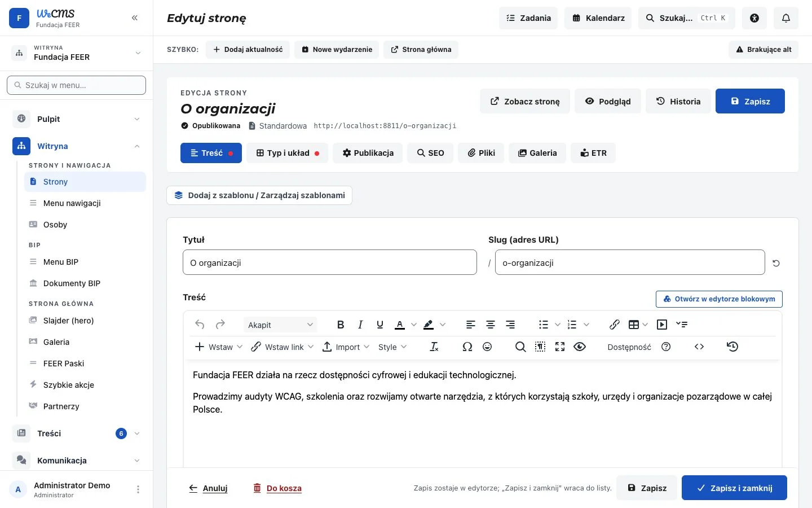Switch to the Typ i układ tab

coord(287,153)
